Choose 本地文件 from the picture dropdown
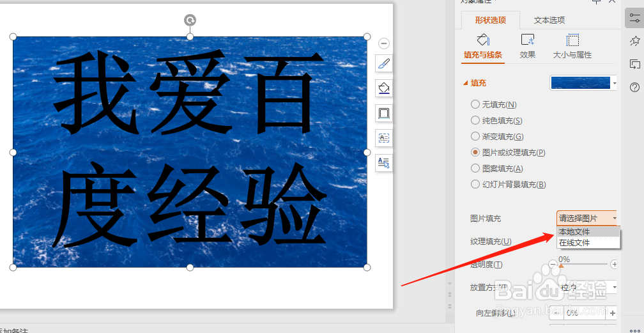The image size is (644, 333). (588, 232)
